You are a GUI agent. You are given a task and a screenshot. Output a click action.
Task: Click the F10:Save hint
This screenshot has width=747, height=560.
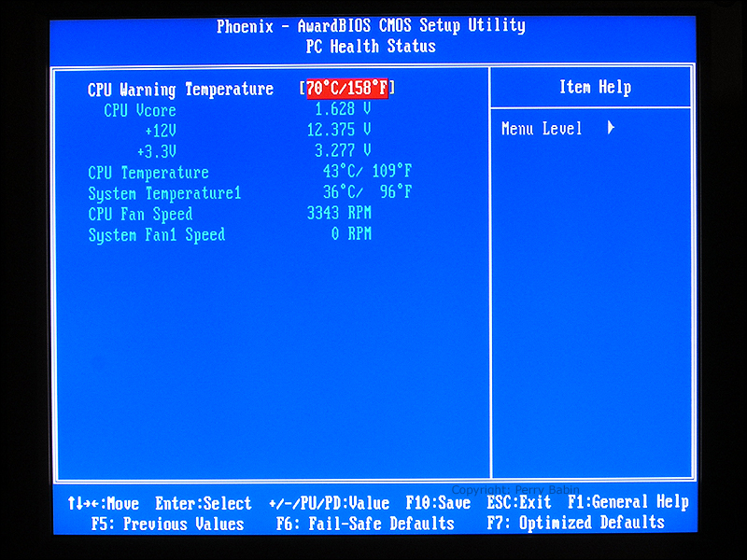point(438,503)
